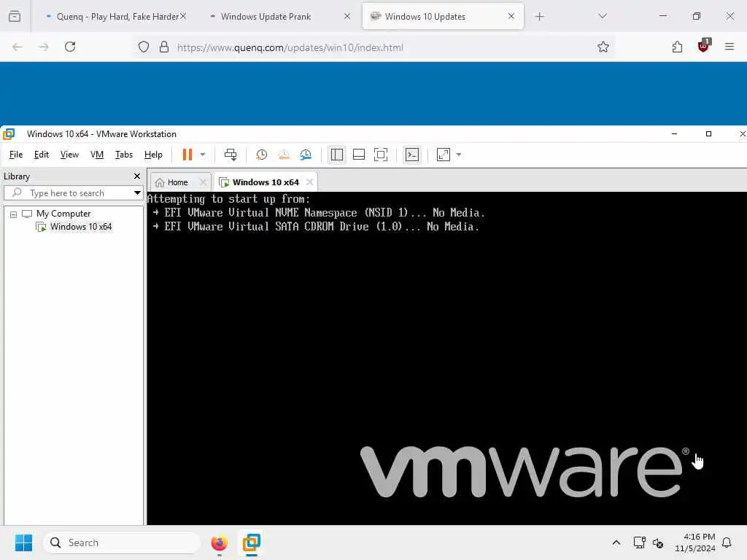Switch to Windows Update Prank browser tab
This screenshot has width=747, height=560.
(266, 17)
